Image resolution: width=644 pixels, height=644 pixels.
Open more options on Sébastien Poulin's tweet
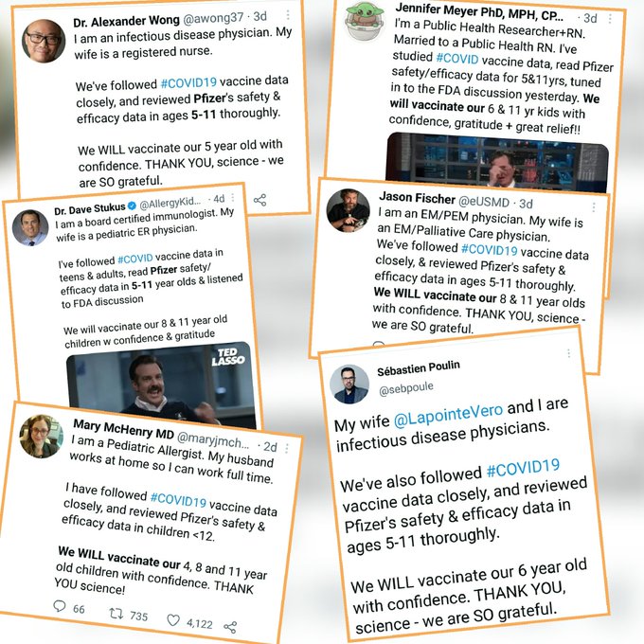(x=569, y=353)
